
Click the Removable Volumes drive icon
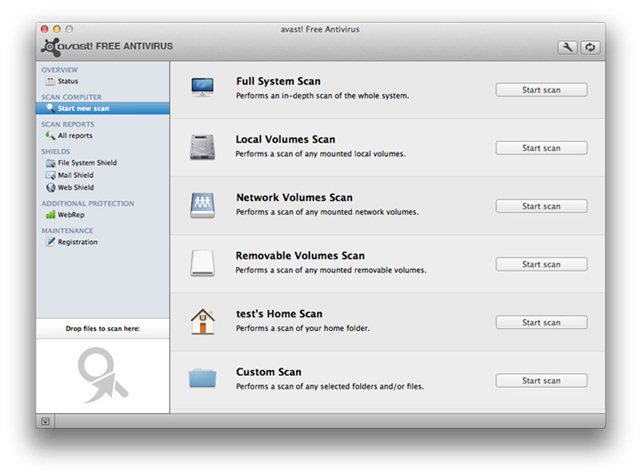[202, 263]
